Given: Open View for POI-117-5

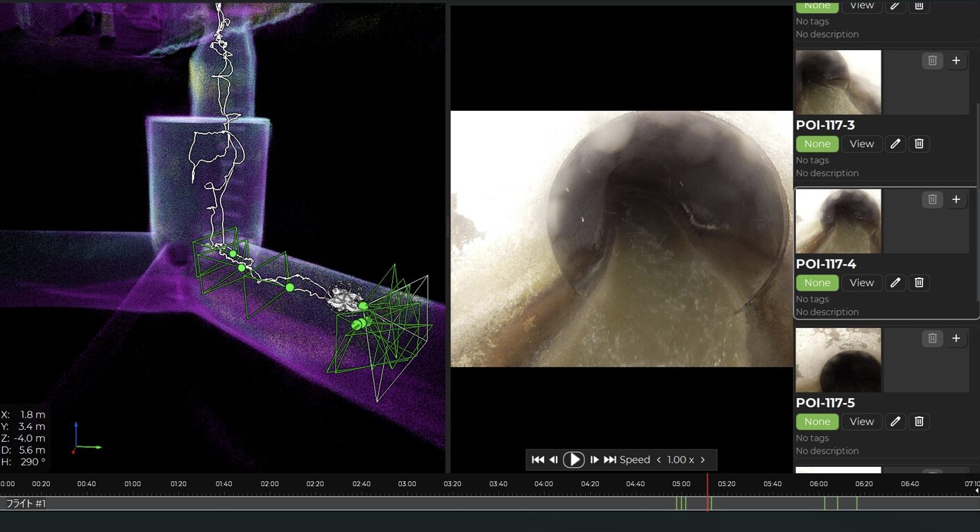Looking at the screenshot, I should point(861,422).
